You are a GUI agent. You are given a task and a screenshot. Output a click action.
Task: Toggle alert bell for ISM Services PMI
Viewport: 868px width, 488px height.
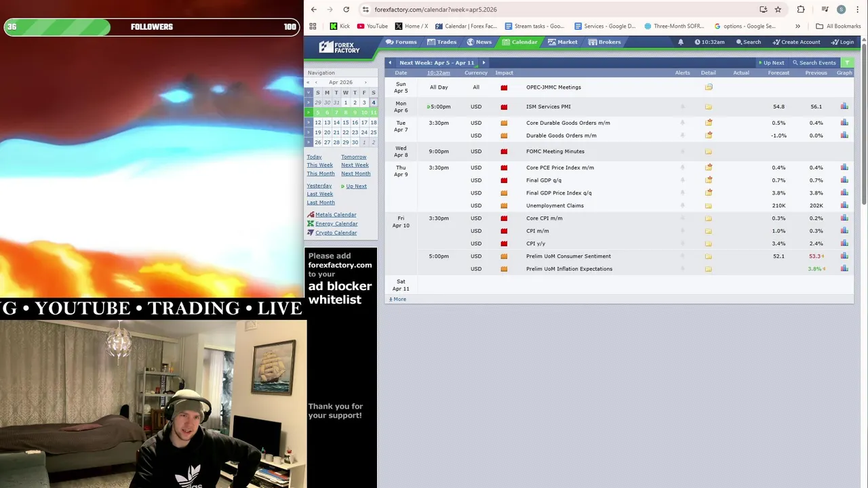click(682, 106)
